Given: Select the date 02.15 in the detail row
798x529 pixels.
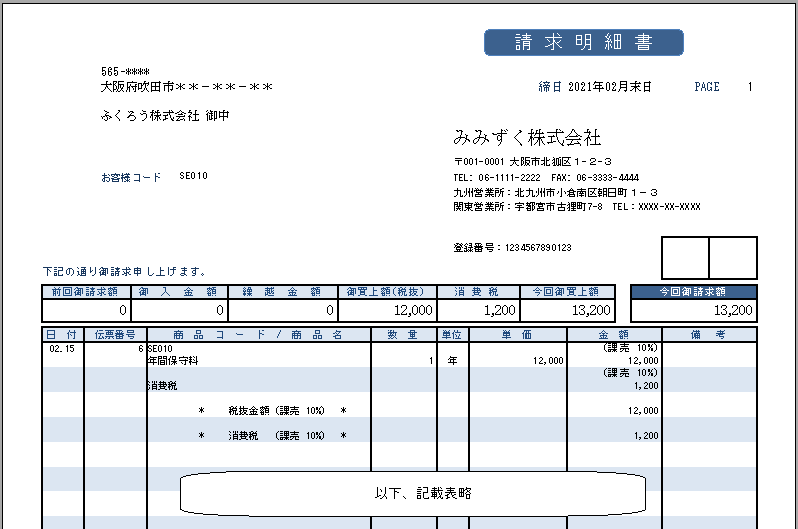Looking at the screenshot, I should click(x=62, y=349).
